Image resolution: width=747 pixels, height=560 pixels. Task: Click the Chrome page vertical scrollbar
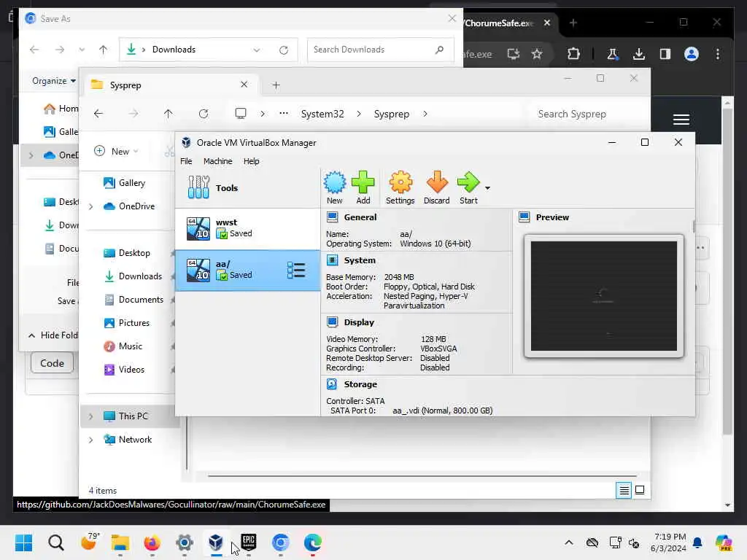(x=727, y=271)
